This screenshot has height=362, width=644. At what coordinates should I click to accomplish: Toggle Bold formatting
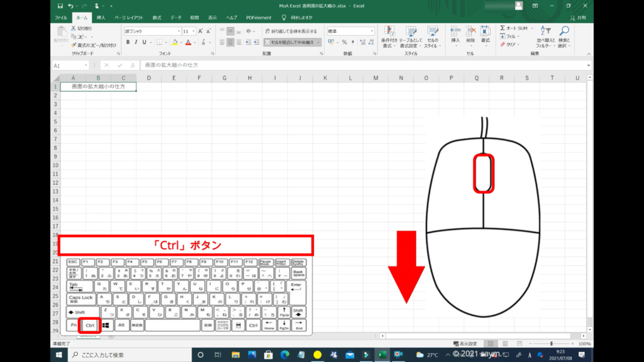pos(128,42)
